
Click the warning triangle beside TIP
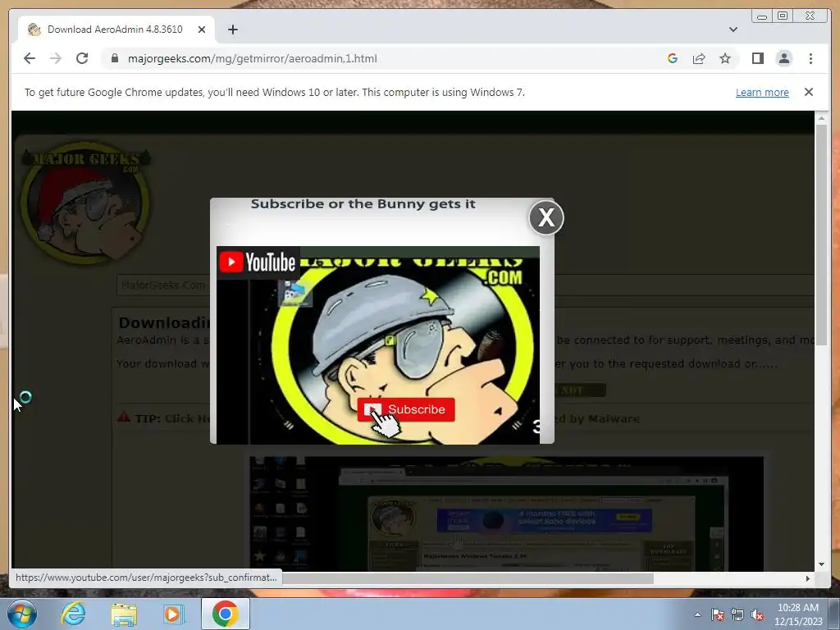[x=124, y=417]
